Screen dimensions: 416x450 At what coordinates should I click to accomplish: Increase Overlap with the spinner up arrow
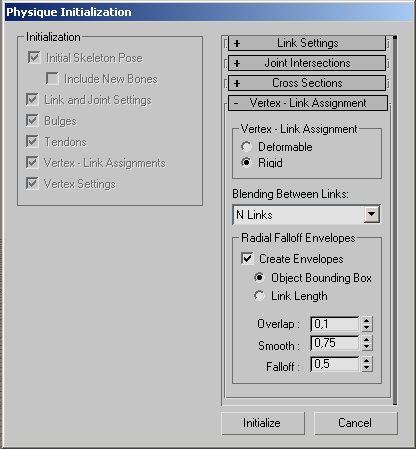pyautogui.click(x=367, y=321)
